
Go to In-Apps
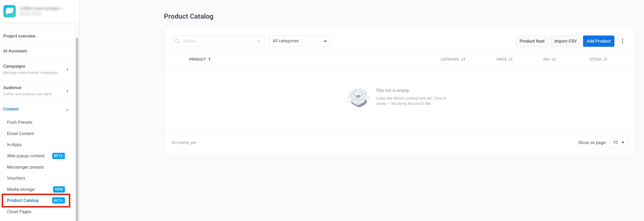coord(14,145)
